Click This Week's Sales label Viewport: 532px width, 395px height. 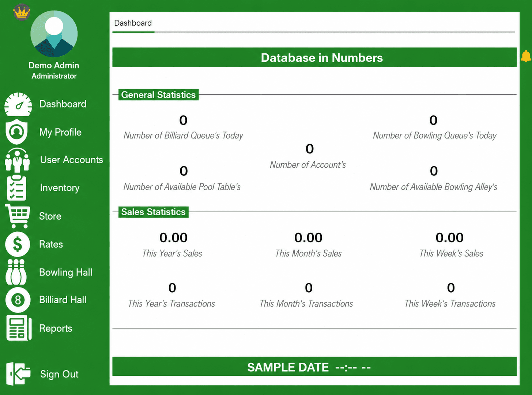point(451,254)
